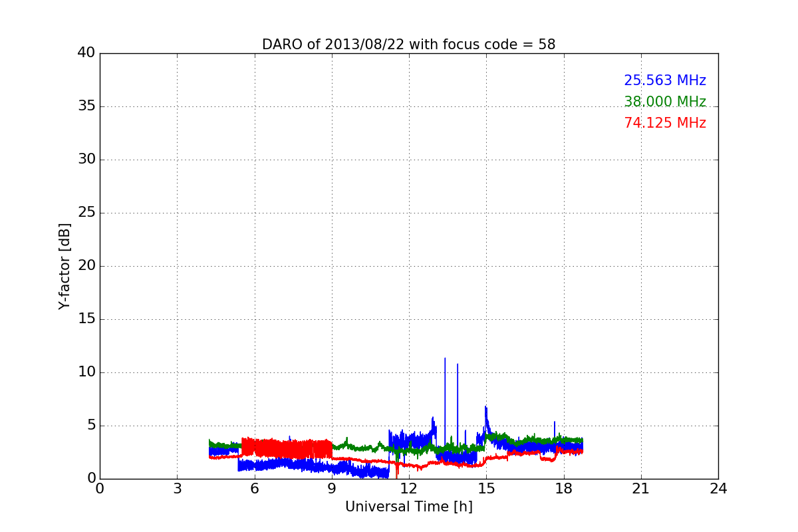
Task: Select the 74.125 MHz legend label
Action: tap(665, 123)
